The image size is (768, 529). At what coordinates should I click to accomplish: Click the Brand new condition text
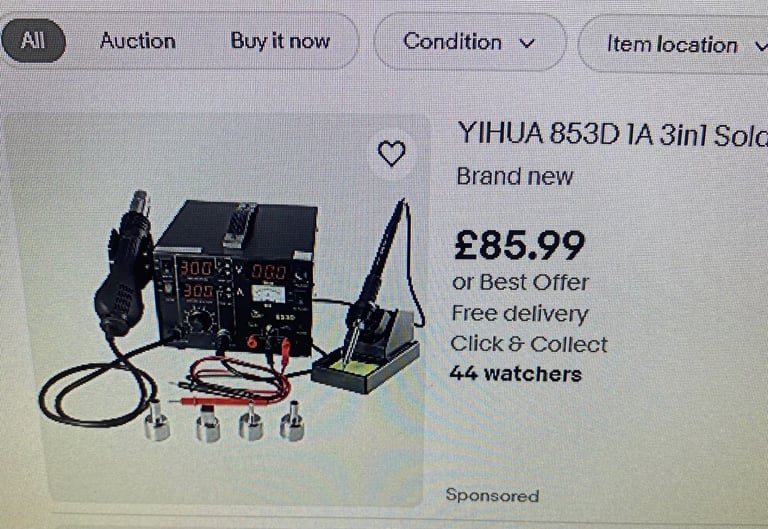pyautogui.click(x=515, y=177)
